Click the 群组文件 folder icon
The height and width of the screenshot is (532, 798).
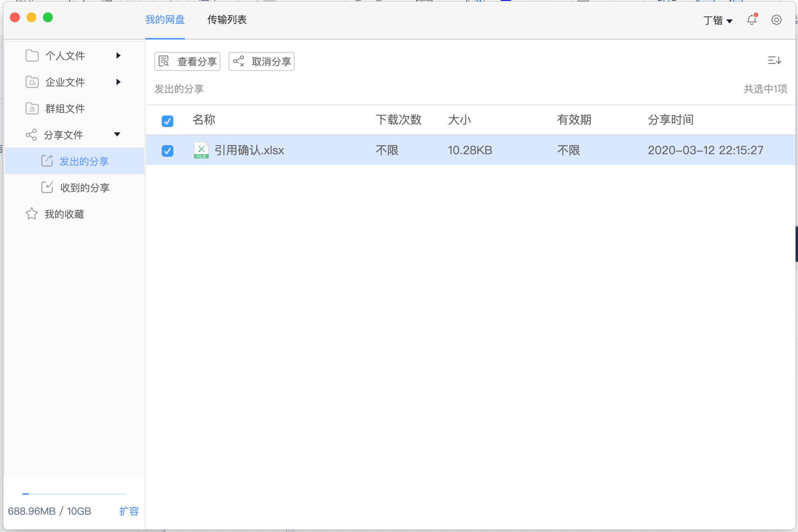coord(32,108)
